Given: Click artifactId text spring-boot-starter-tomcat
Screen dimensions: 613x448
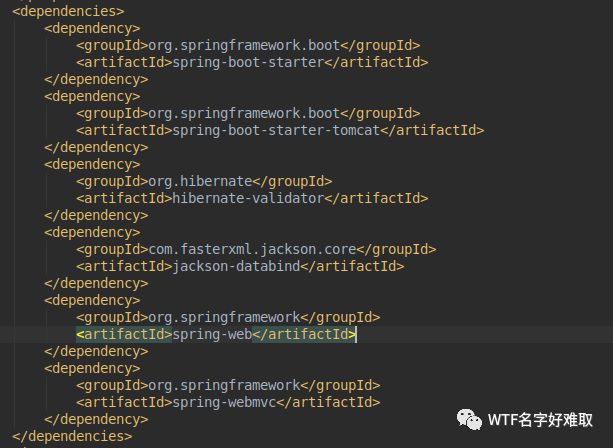Looking at the screenshot, I should point(276,130).
